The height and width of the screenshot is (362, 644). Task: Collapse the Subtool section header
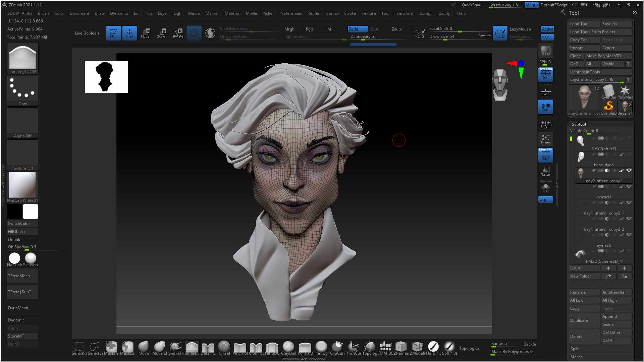tap(579, 124)
